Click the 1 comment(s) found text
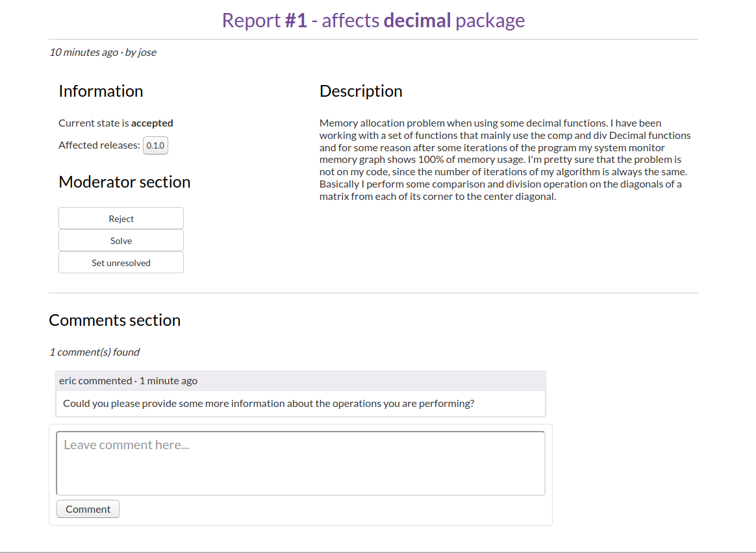Image resolution: width=756 pixels, height=553 pixels. [x=94, y=352]
